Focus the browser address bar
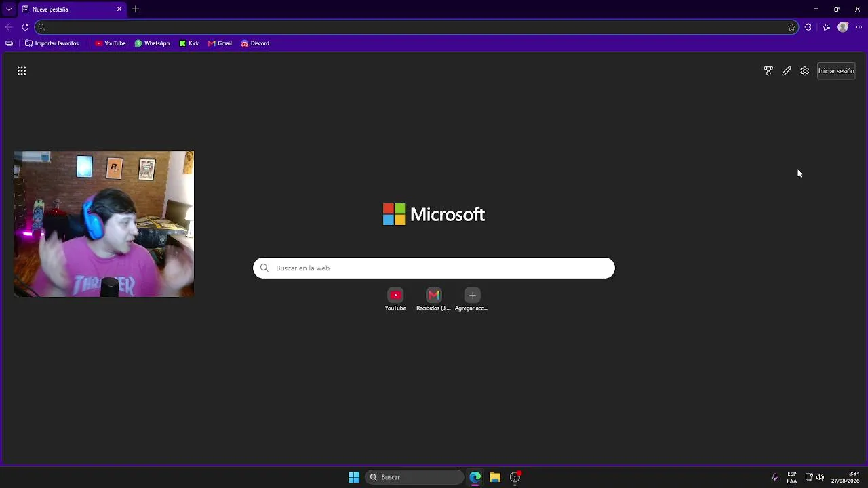The width and height of the screenshot is (868, 488). click(416, 27)
